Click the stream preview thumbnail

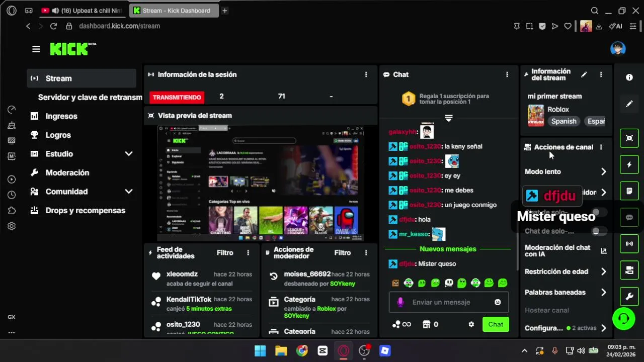click(x=261, y=184)
